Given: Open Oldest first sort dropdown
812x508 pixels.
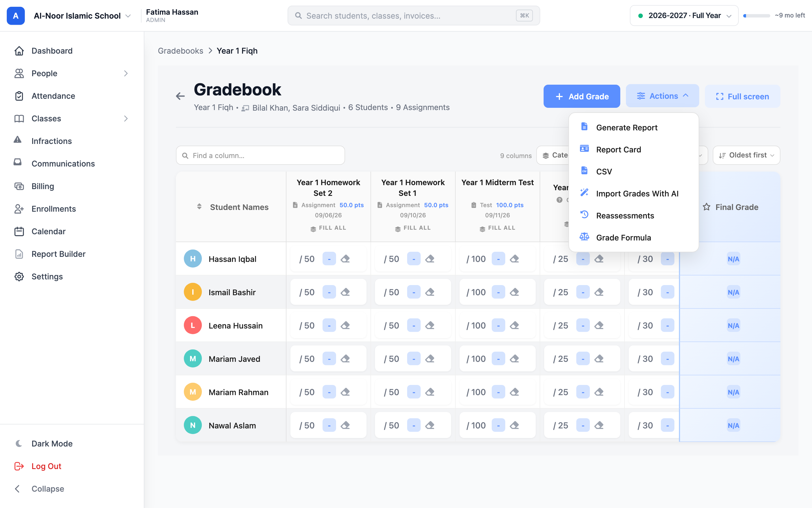Looking at the screenshot, I should (746, 155).
